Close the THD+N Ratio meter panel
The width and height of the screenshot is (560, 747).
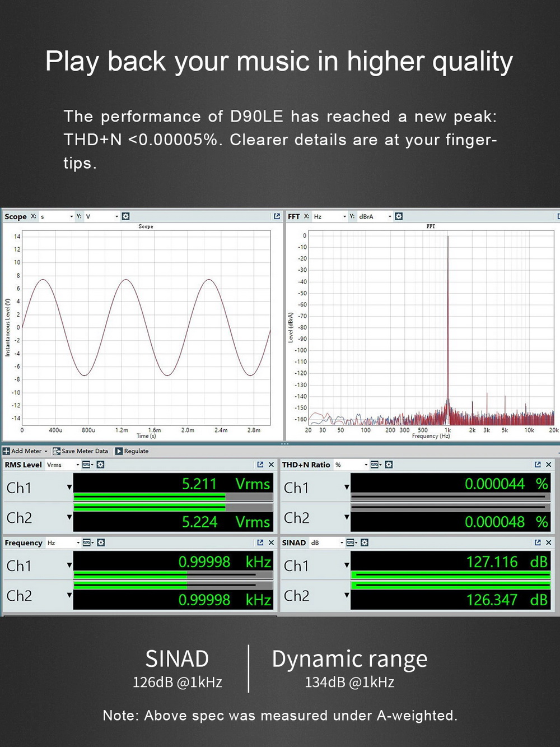coord(548,465)
